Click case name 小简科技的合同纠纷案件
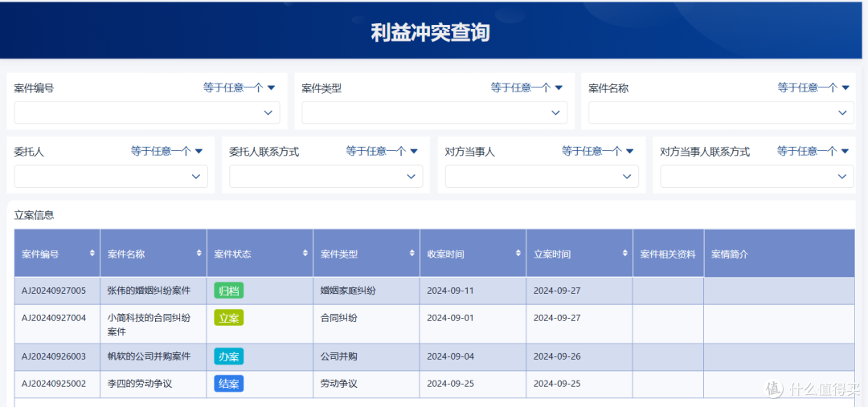Image resolution: width=868 pixels, height=407 pixels. coord(149,324)
